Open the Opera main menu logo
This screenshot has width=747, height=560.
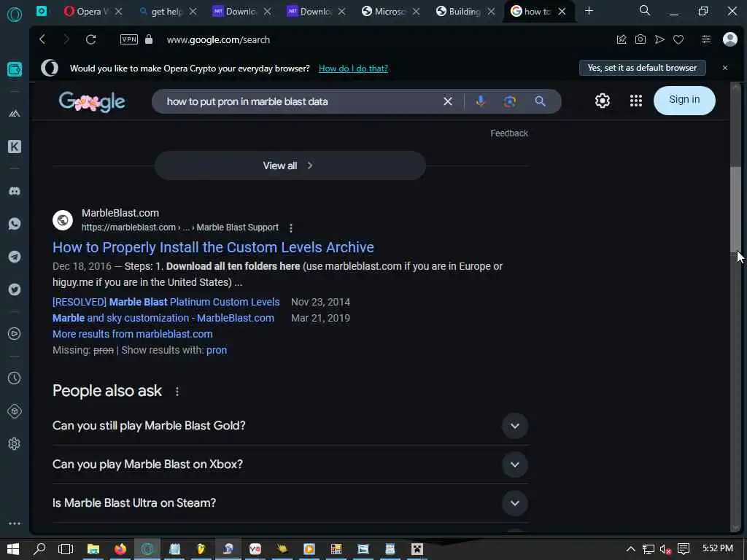[15, 15]
